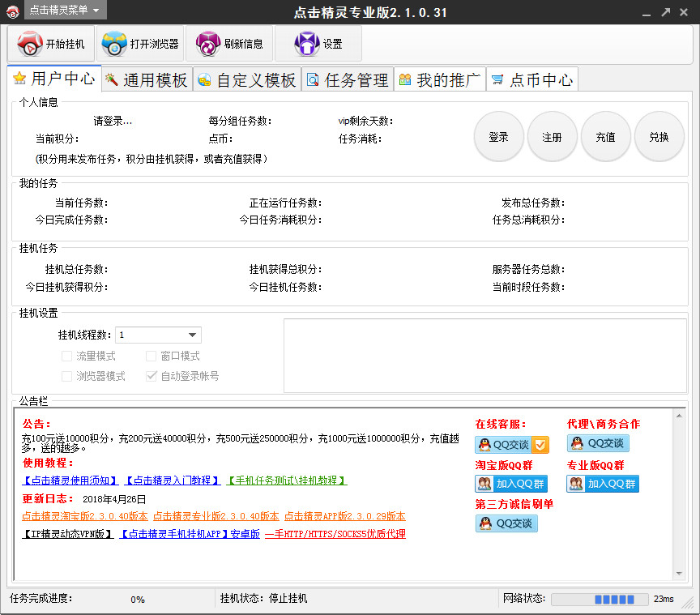Toggle the 自动登录帐号 checkbox

click(x=152, y=376)
